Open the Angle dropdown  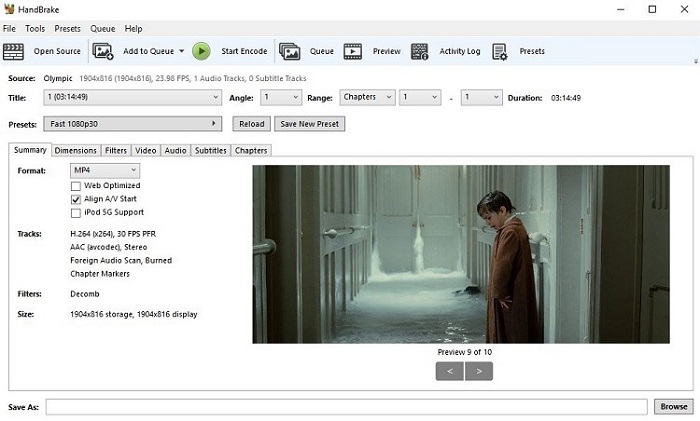[x=281, y=97]
